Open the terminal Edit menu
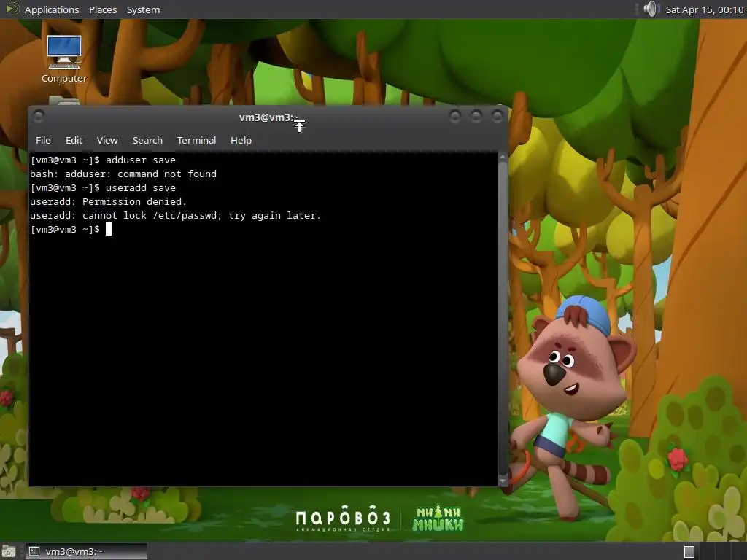Viewport: 747px width, 560px height. click(74, 141)
